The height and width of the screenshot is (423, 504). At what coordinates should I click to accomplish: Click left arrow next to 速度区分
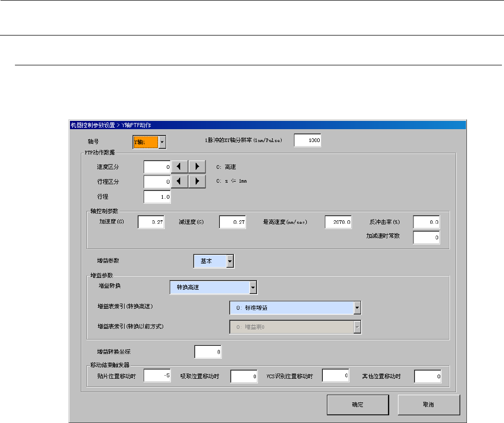coord(180,167)
